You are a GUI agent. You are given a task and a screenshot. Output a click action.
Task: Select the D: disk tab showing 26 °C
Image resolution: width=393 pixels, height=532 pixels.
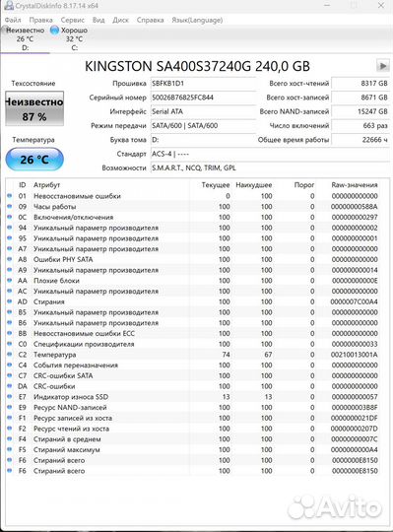[x=25, y=39]
